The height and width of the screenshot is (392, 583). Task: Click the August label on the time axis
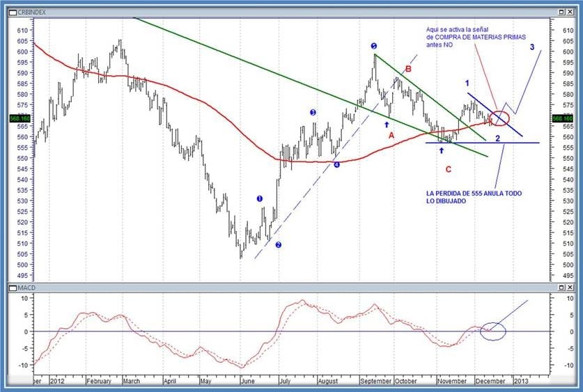click(328, 382)
